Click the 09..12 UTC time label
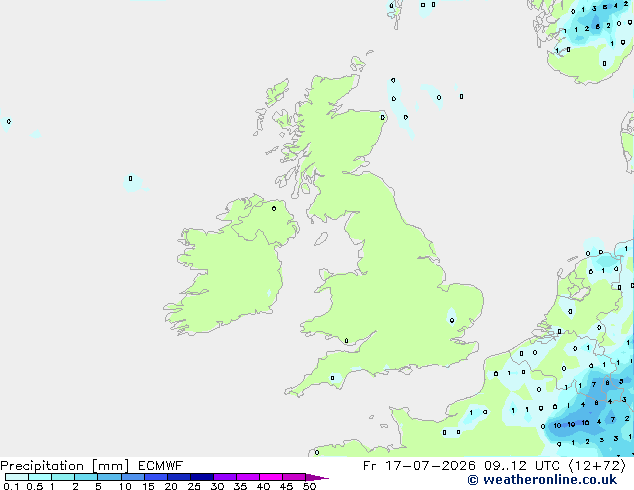Viewport: 634px width, 490px height. [522, 466]
